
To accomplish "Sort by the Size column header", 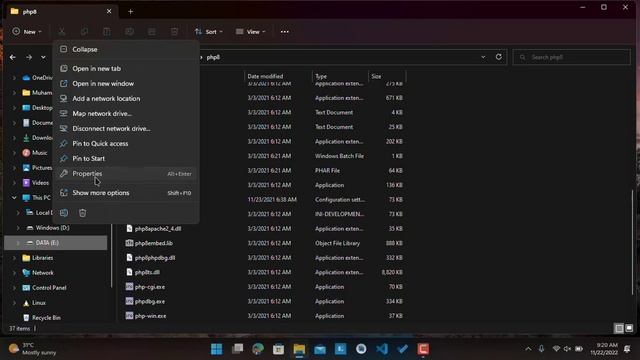I will (x=387, y=76).
